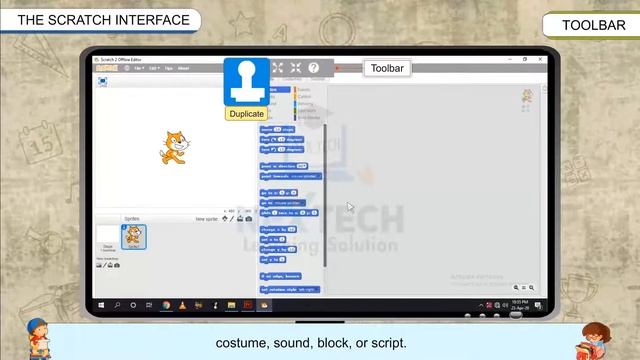Select the Operators block category

point(307,111)
